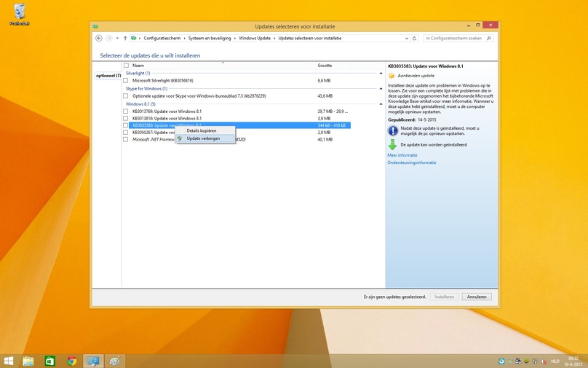The height and width of the screenshot is (368, 588).
Task: Click the address bar's Windows Update icon
Action: pyautogui.click(x=133, y=38)
